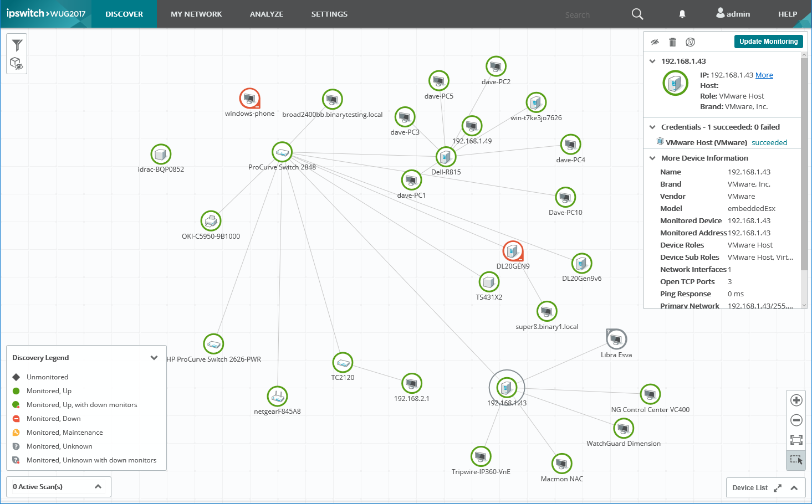This screenshot has width=812, height=504.
Task: Open Device List in full view
Action: point(778,488)
